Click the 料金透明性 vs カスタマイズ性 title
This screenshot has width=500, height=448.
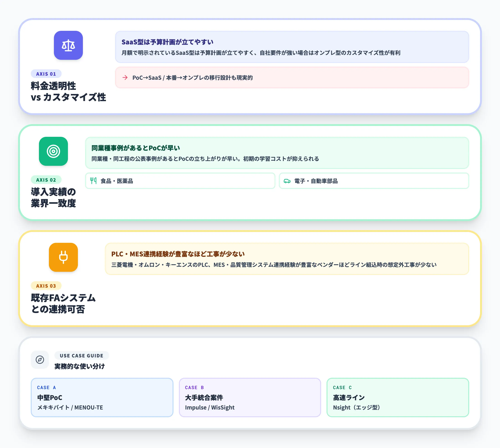click(68, 92)
